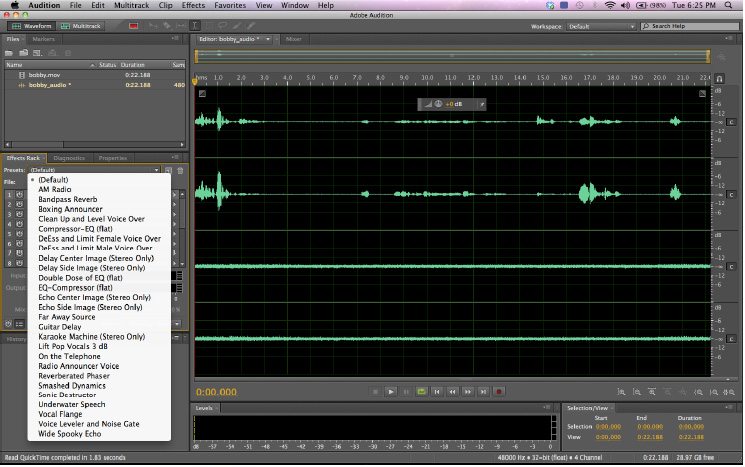This screenshot has height=467, width=745.
Task: Sort files by Name column header
Action: [x=50, y=65]
